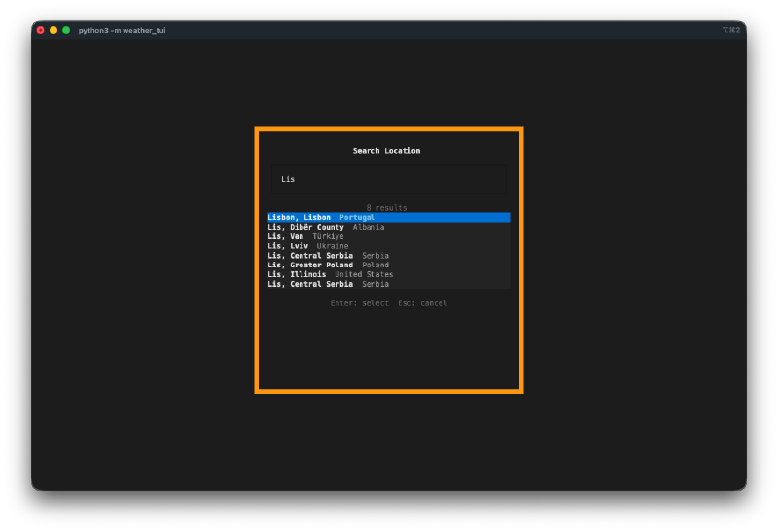Click the ⌥⌘2 shortcut indicator in title bar
Viewport: 778px width, 532px height.
point(730,30)
